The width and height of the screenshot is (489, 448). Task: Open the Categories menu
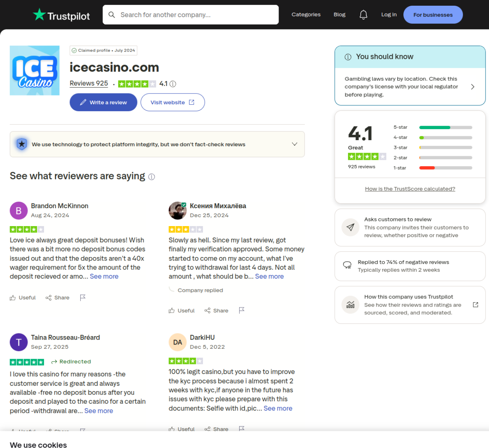[x=306, y=15]
